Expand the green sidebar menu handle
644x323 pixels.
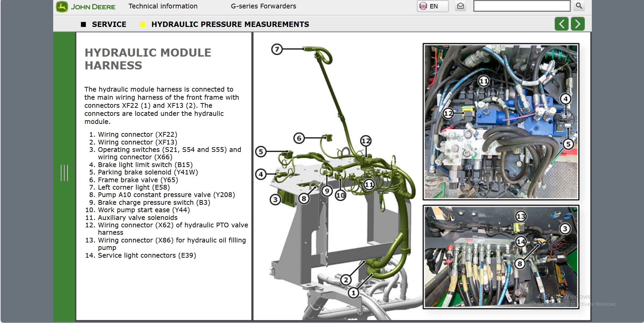pyautogui.click(x=64, y=173)
